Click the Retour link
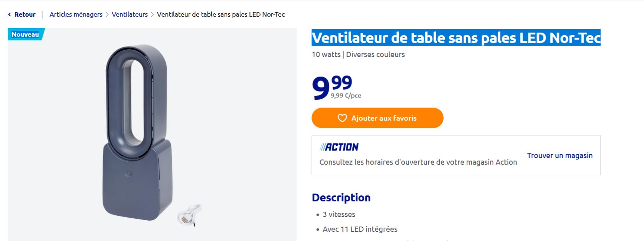 (24, 14)
